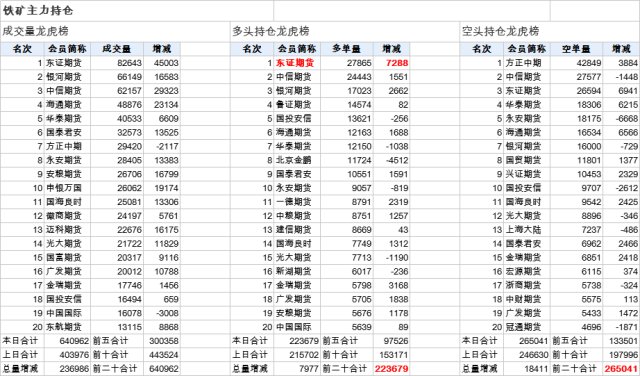Click 鲁证期货 in the long table
640x376 pixels.
(x=293, y=105)
